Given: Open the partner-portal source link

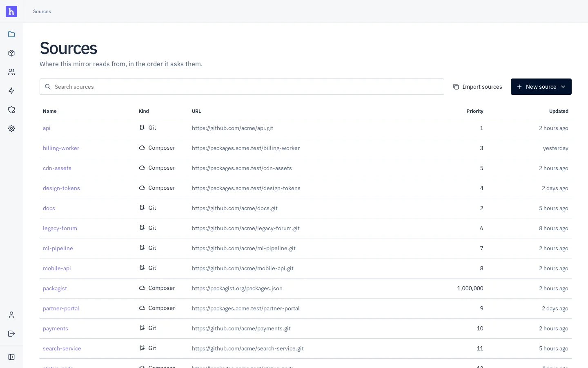Looking at the screenshot, I should coord(61,308).
